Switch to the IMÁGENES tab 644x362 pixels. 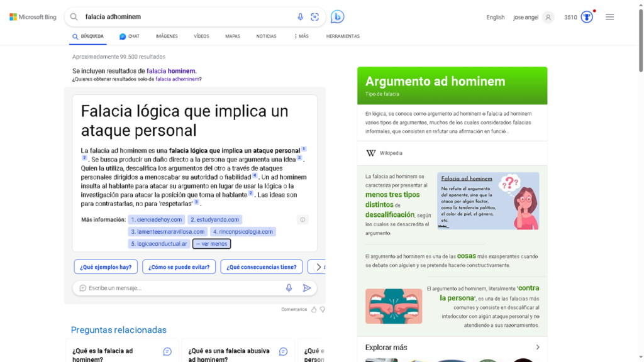(167, 36)
